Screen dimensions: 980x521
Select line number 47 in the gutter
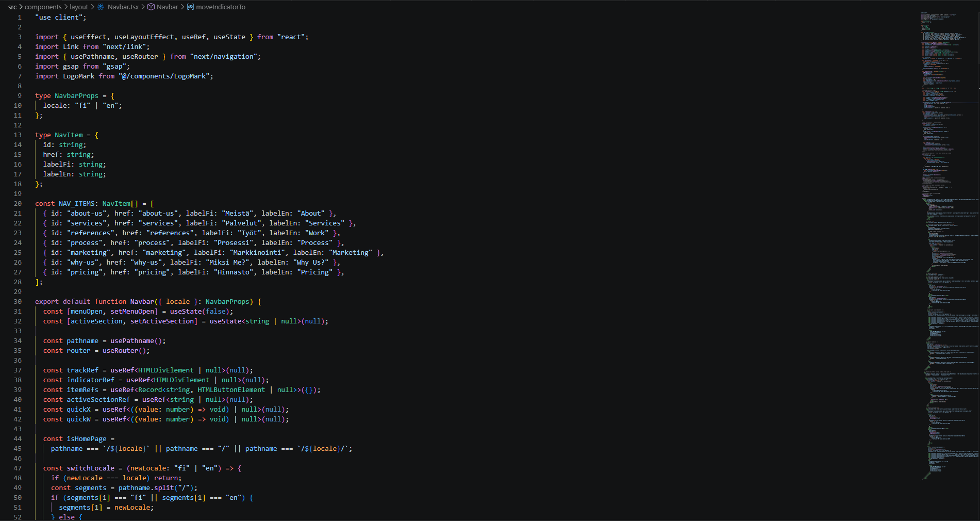18,468
